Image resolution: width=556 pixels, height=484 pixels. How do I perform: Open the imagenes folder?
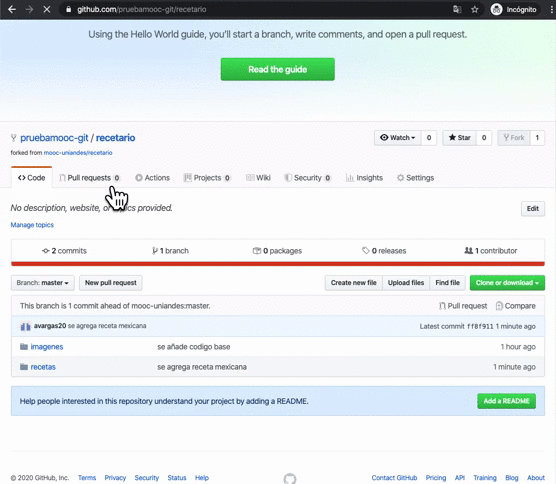pyautogui.click(x=47, y=347)
